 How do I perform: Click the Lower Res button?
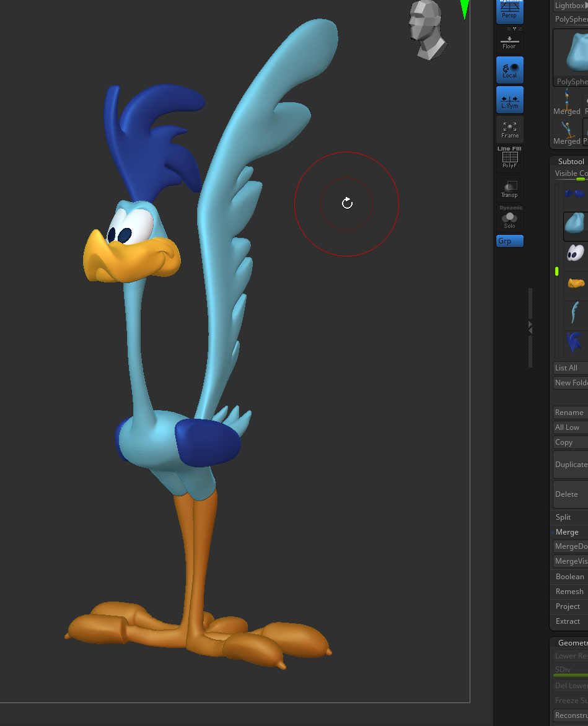571,655
